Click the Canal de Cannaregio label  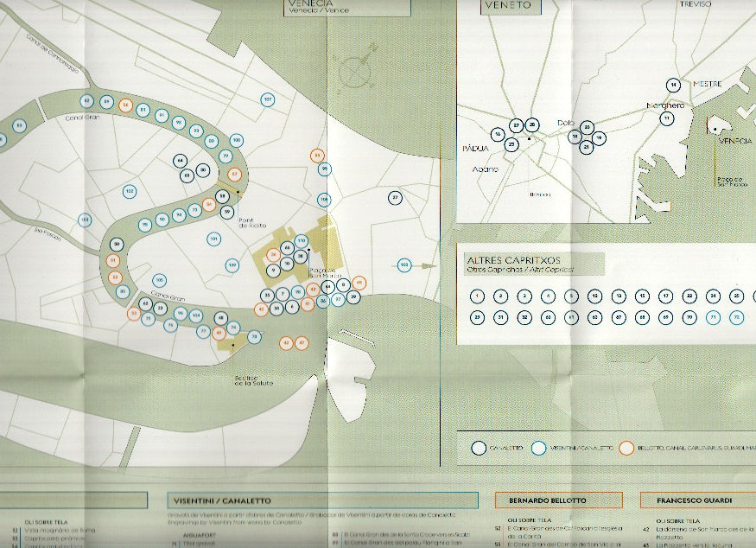tap(52, 54)
